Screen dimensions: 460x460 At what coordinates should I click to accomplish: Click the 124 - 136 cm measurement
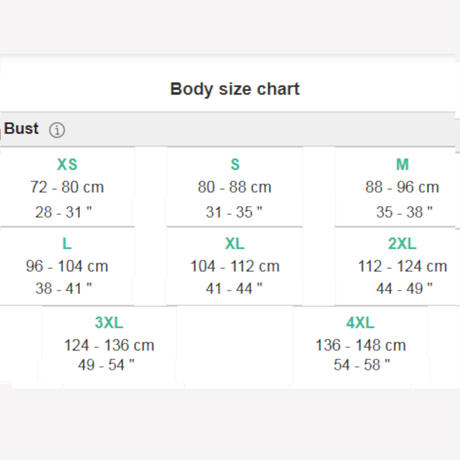[109, 345]
